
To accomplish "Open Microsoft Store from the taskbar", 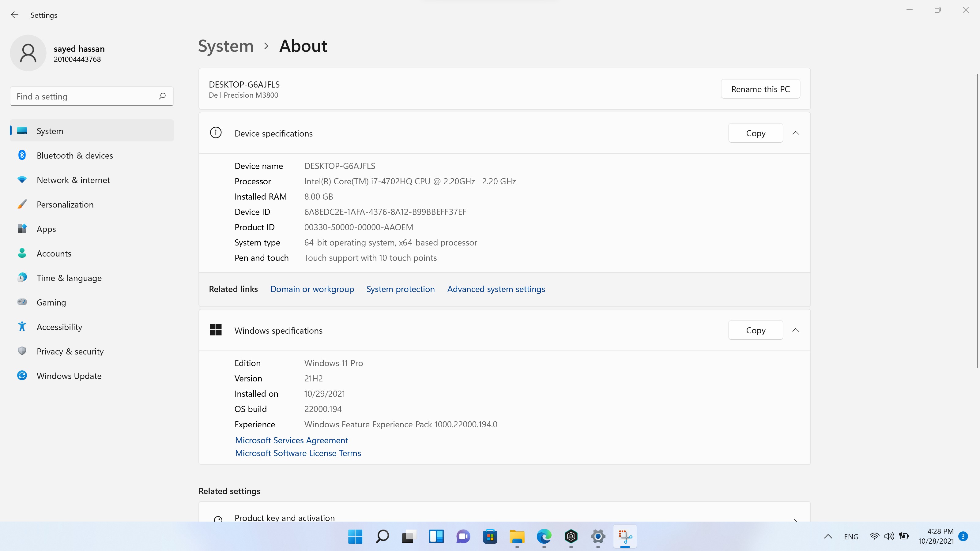I will [x=490, y=537].
